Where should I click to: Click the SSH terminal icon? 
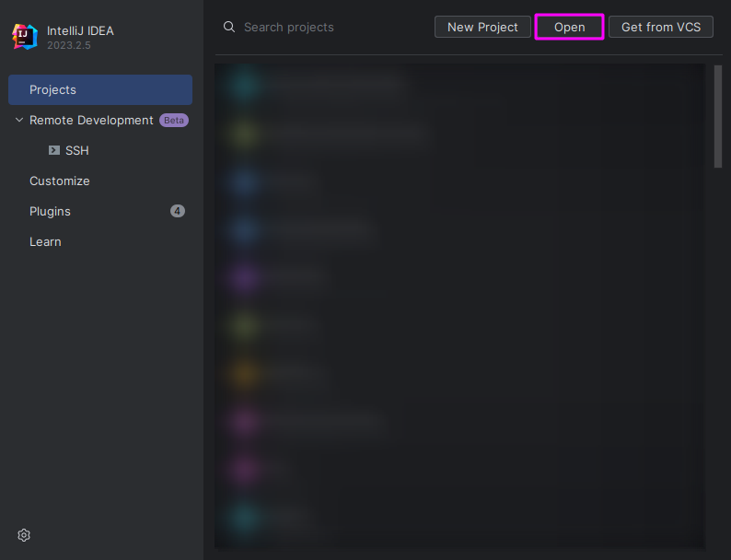54,150
